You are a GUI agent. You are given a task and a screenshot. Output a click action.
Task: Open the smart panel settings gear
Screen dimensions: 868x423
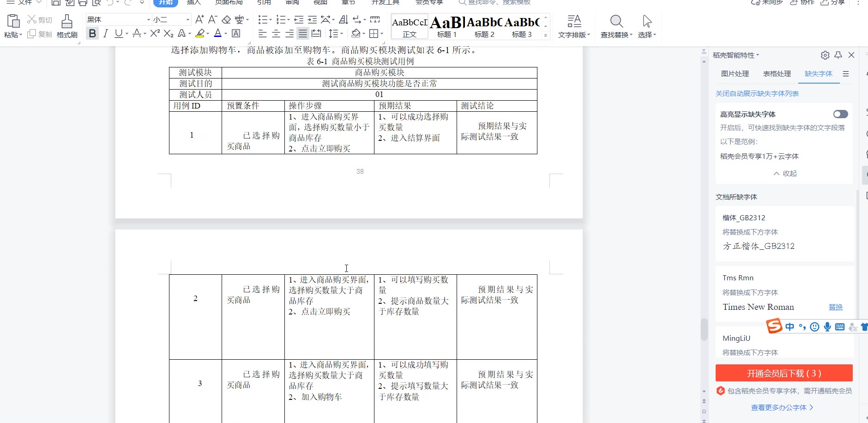click(825, 55)
